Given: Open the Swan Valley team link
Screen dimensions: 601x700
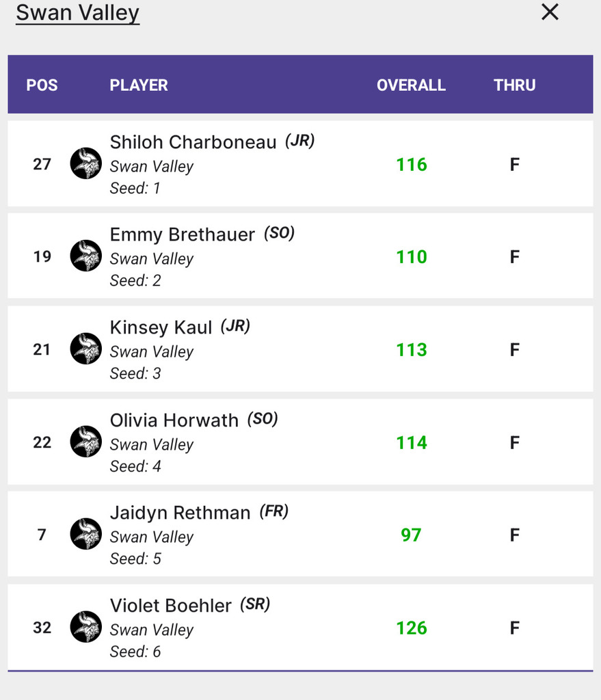Looking at the screenshot, I should tap(77, 12).
